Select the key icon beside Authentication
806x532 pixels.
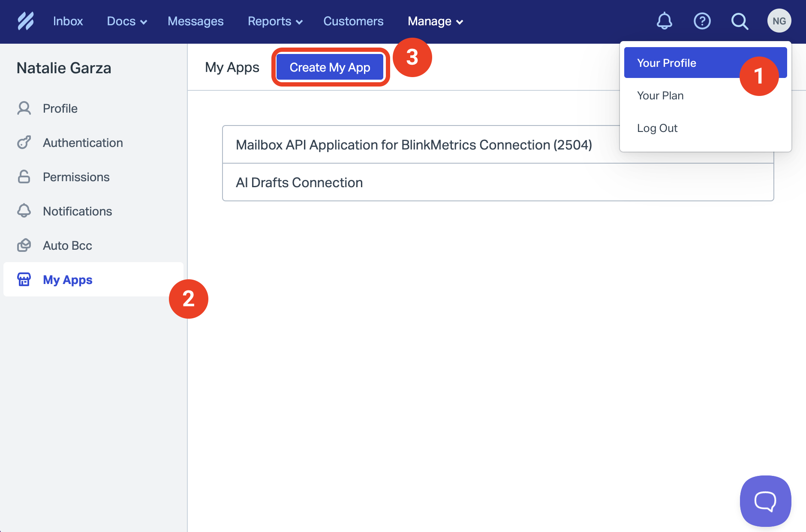point(24,142)
